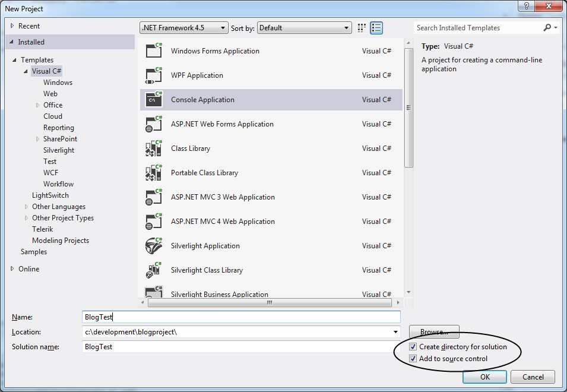Expand the Online section
The width and height of the screenshot is (567, 392).
(12, 268)
